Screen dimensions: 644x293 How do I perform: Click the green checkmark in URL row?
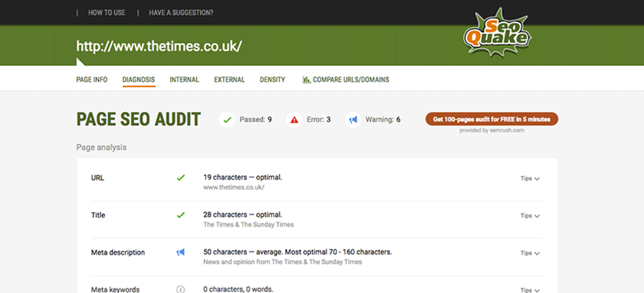181,178
